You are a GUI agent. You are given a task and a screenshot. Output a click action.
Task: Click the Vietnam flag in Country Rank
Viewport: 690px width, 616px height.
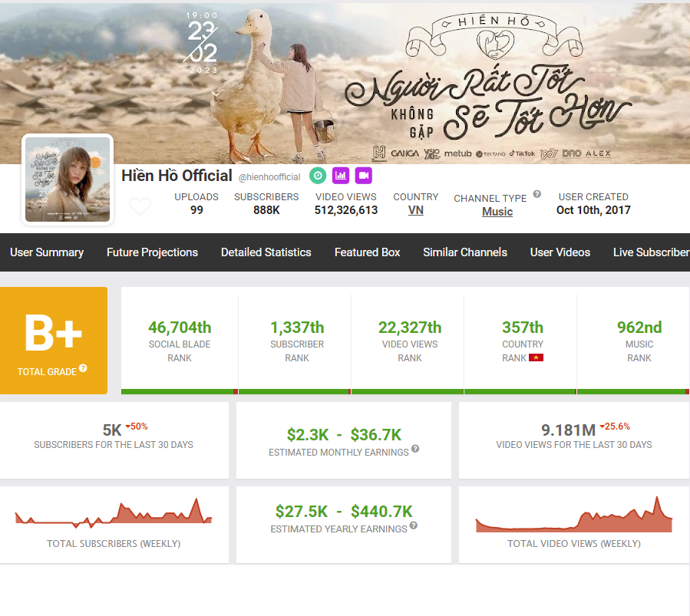pyautogui.click(x=536, y=357)
